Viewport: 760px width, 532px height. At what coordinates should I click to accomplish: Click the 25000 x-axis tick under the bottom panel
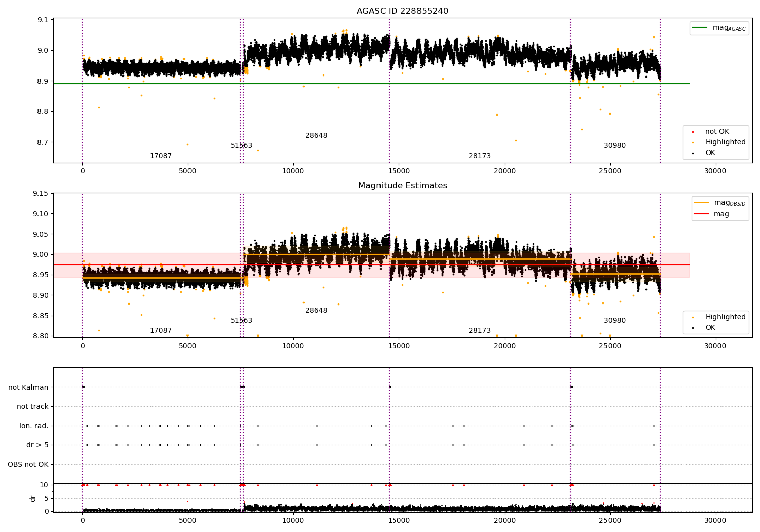[x=610, y=520]
